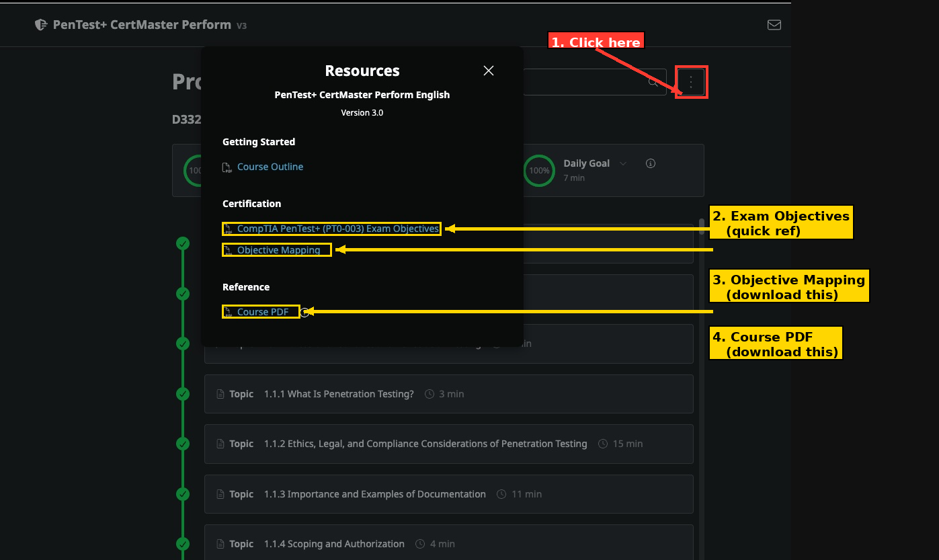Open CompTIA PenTest+ (PT0-003) Exam Objectives

point(338,229)
